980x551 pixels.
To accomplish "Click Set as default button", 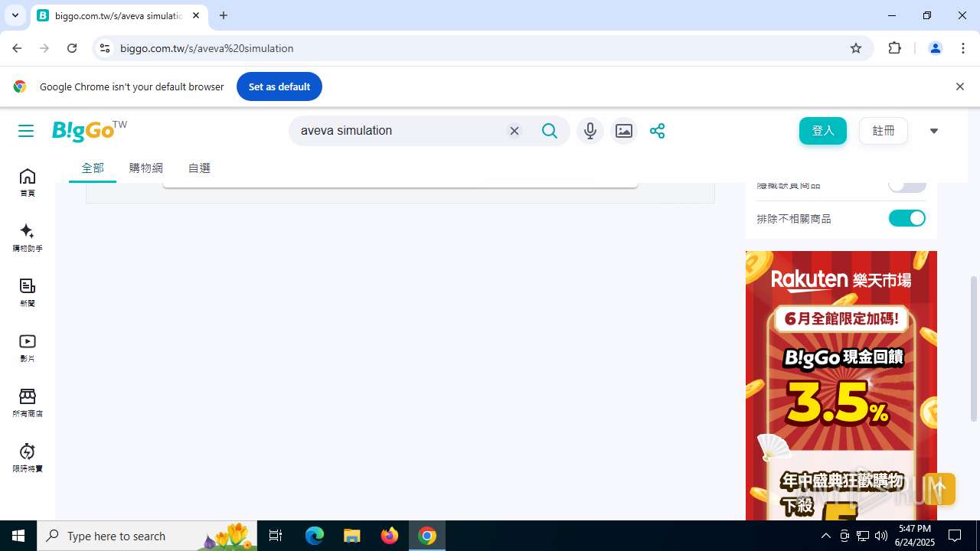I will click(279, 86).
